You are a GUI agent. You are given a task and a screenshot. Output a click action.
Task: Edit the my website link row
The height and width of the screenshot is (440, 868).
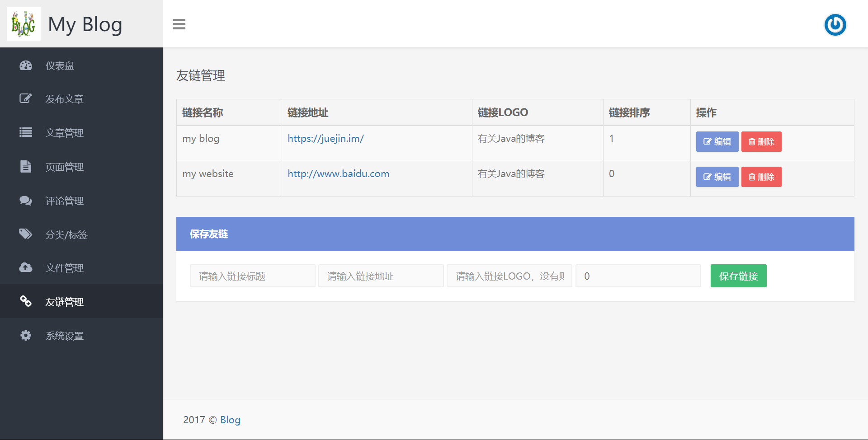(717, 177)
